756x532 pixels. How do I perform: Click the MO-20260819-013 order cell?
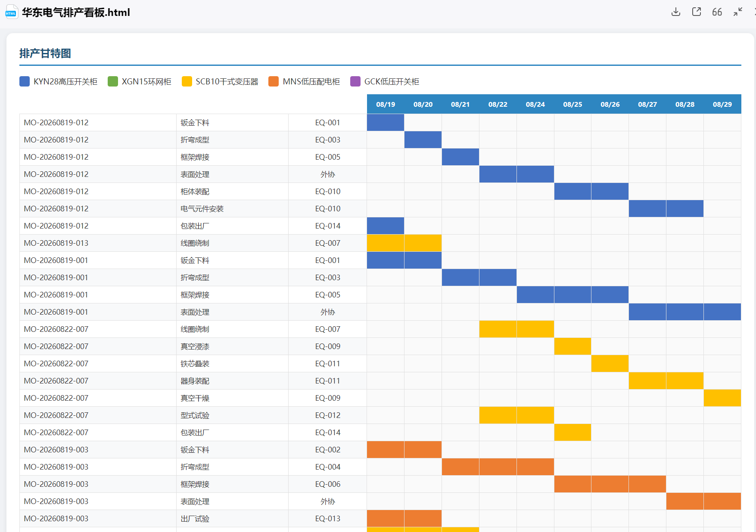click(98, 243)
